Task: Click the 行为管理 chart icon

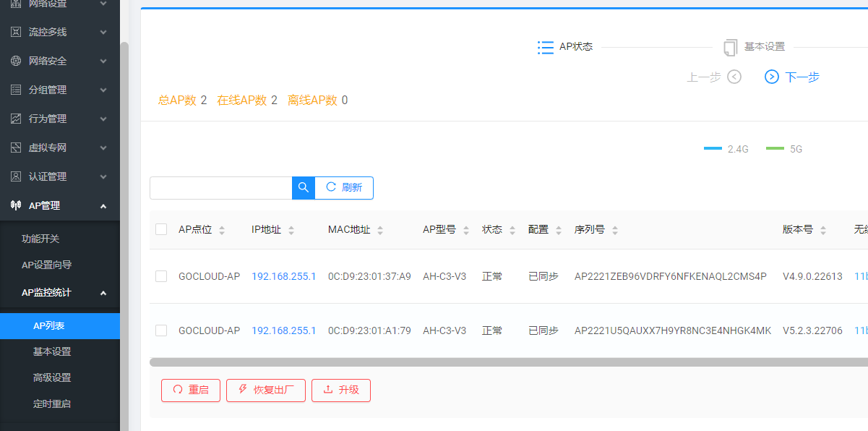Action: (16, 119)
